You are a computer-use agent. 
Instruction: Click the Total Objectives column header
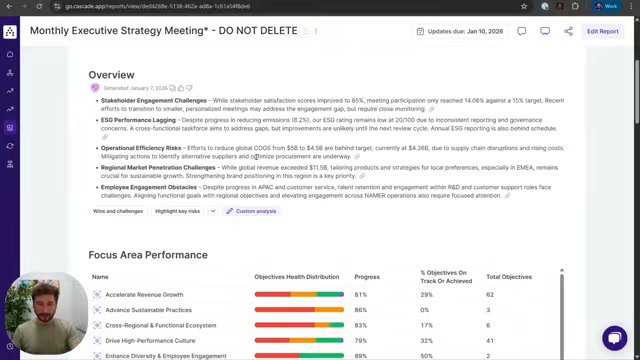pos(509,277)
